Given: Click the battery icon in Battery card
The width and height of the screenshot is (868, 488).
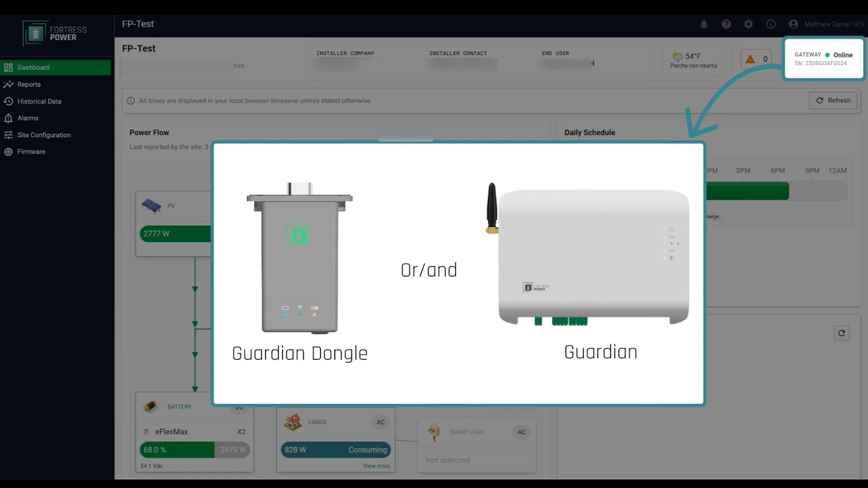Looking at the screenshot, I should tap(151, 406).
